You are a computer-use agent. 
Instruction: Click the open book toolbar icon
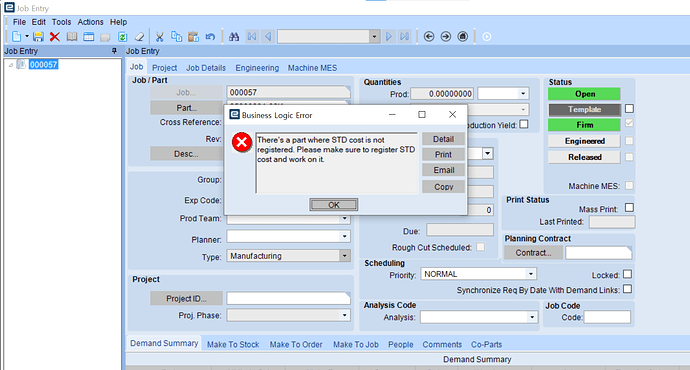(72, 37)
